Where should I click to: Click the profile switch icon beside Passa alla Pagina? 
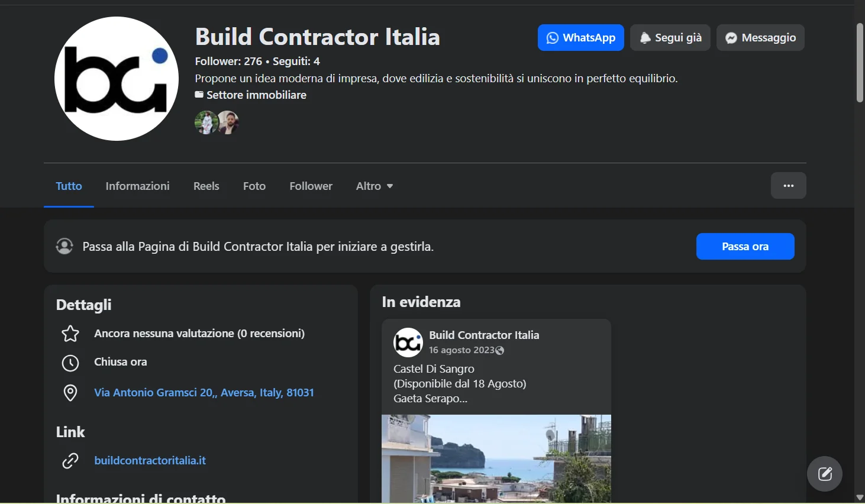(x=64, y=246)
